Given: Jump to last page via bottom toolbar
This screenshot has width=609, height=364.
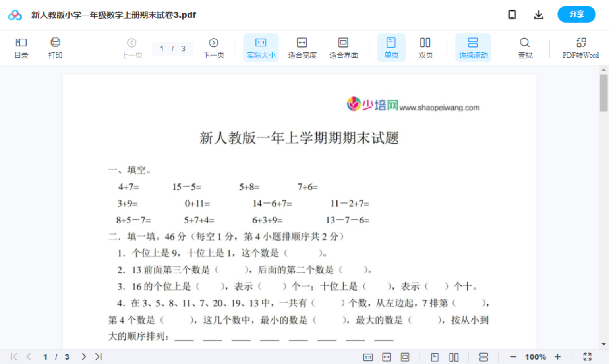Looking at the screenshot, I should 98,356.
